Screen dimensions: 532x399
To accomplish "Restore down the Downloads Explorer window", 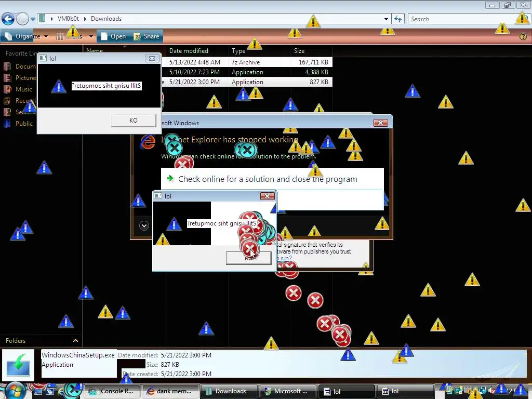I will click(508, 5).
